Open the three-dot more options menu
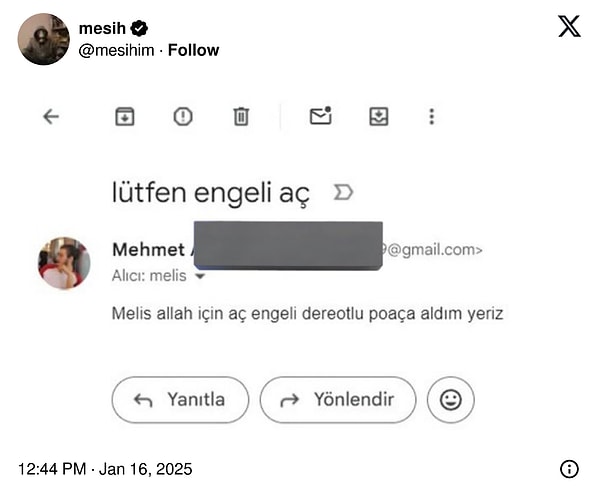Screen dimensions: 600x499 432,117
